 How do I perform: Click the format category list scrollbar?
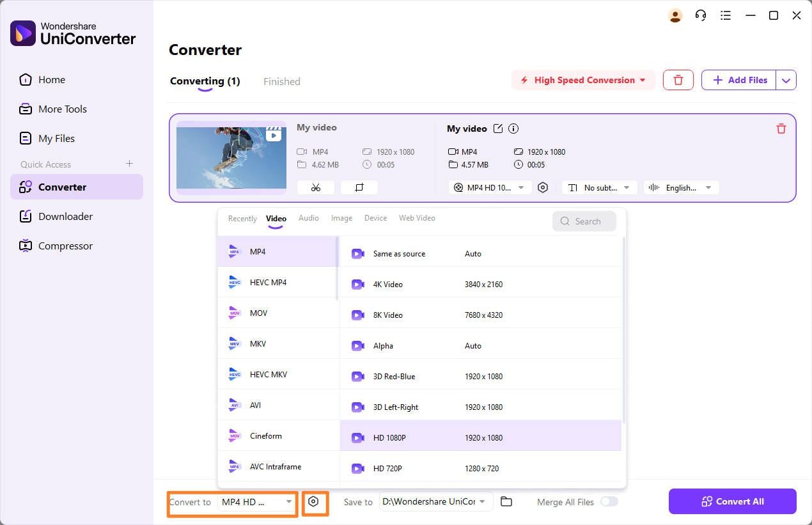[x=337, y=268]
